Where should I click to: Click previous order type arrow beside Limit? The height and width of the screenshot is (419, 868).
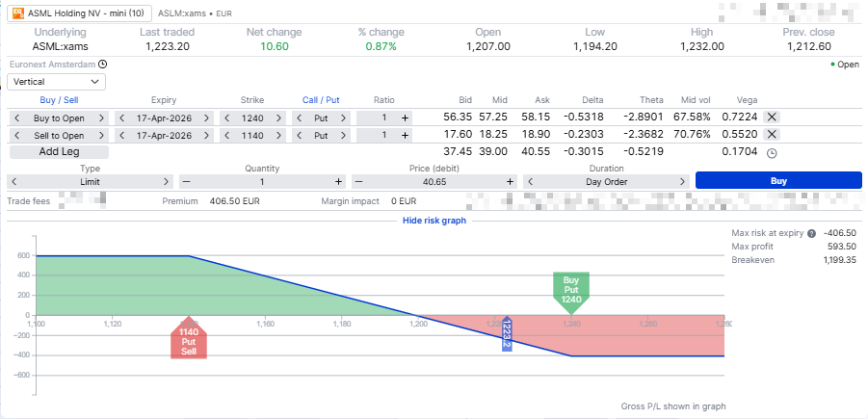(x=15, y=181)
